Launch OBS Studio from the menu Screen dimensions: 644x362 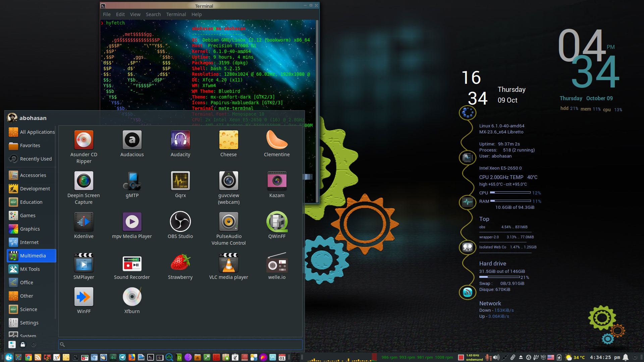coord(180,225)
